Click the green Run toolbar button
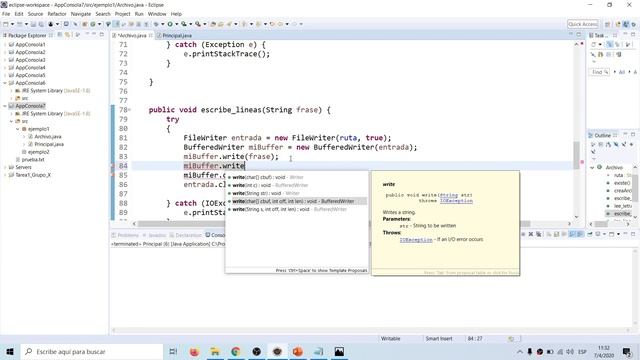 (x=170, y=24)
